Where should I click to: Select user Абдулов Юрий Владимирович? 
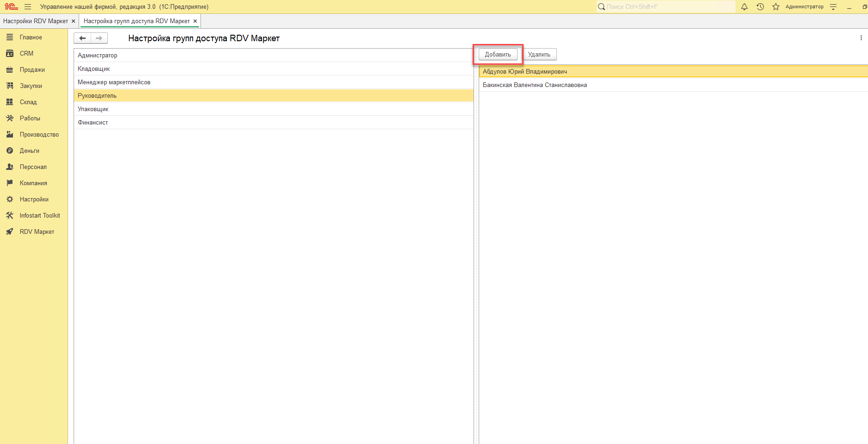point(674,71)
